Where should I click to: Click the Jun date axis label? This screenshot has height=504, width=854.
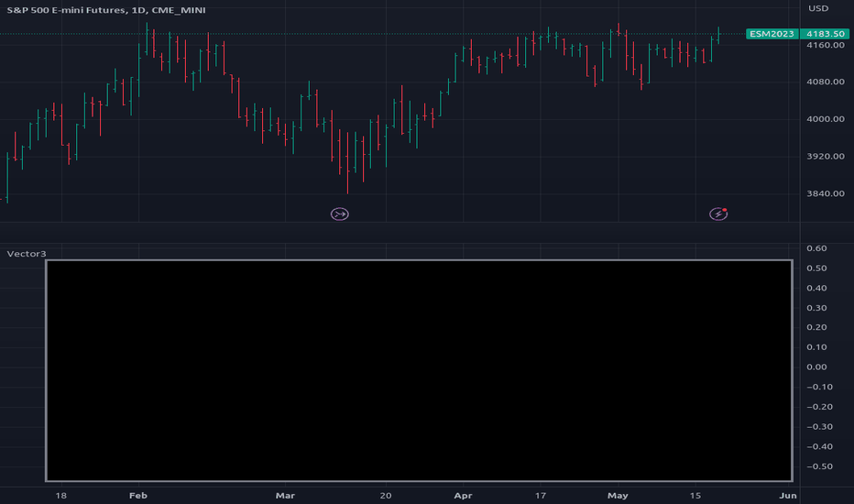click(787, 495)
